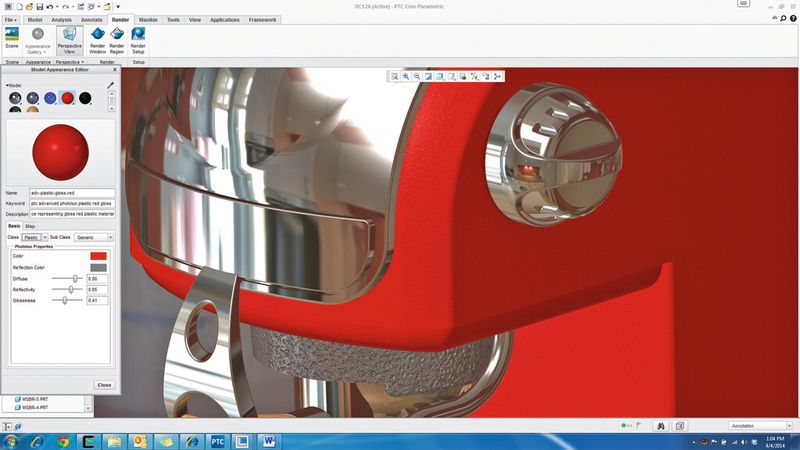The image size is (800, 450).
Task: Switch to the Model ribbon tab
Action: click(35, 20)
